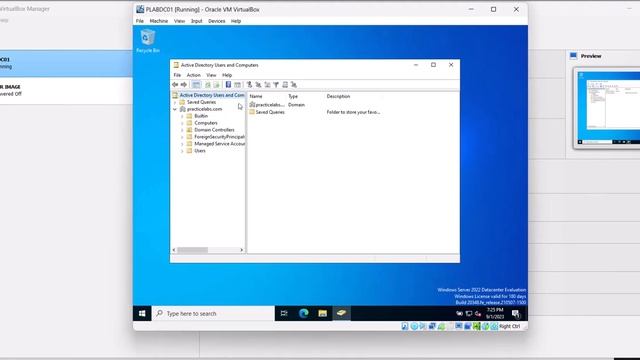
Task: Click Add to group toolbar icon
Action: tap(293, 84)
